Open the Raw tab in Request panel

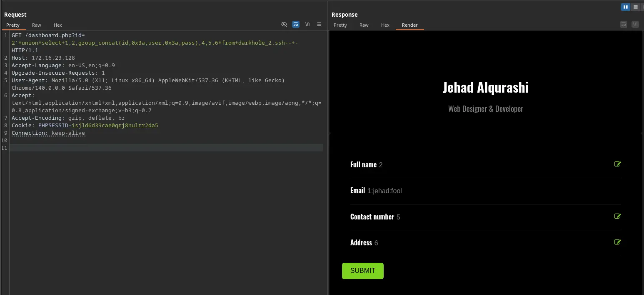coord(37,25)
